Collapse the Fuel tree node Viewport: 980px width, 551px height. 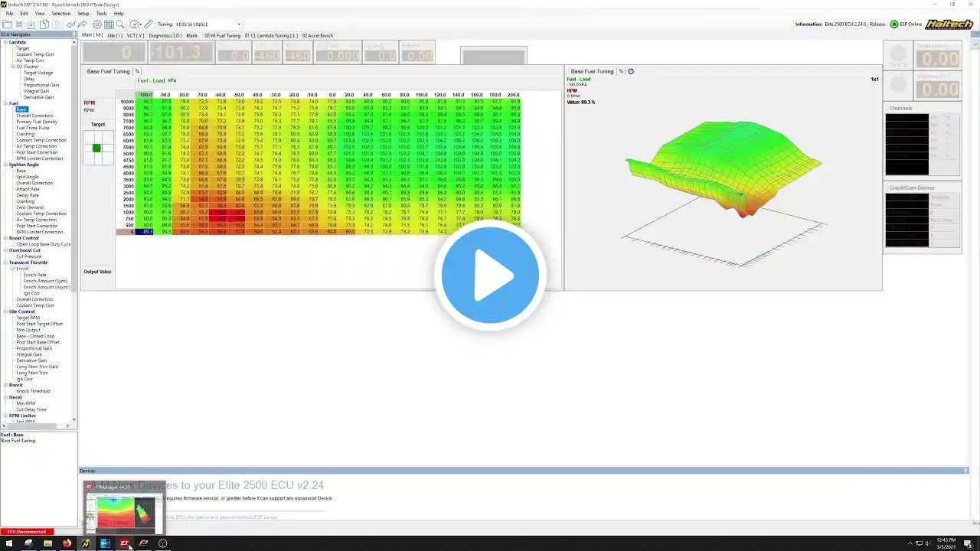point(5,103)
